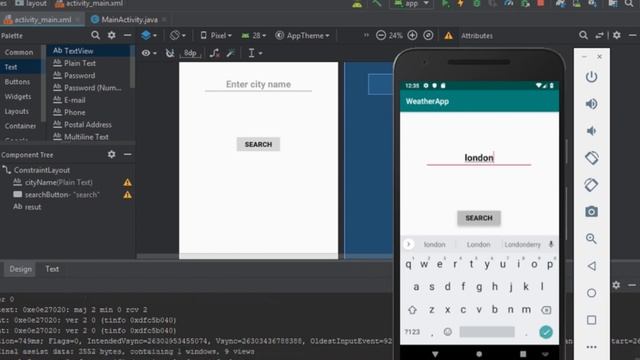Open activity_main.xml editor tab
Image resolution: width=640 pixels, height=360 pixels.
click(42, 20)
